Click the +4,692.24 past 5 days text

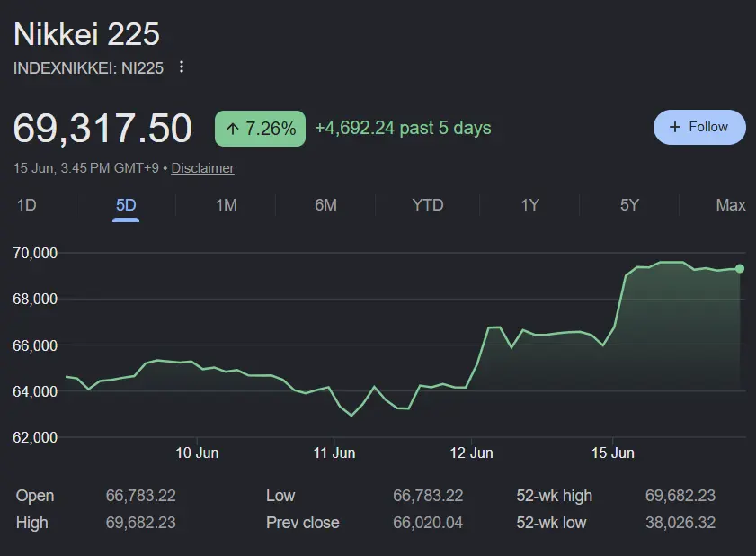pyautogui.click(x=403, y=128)
